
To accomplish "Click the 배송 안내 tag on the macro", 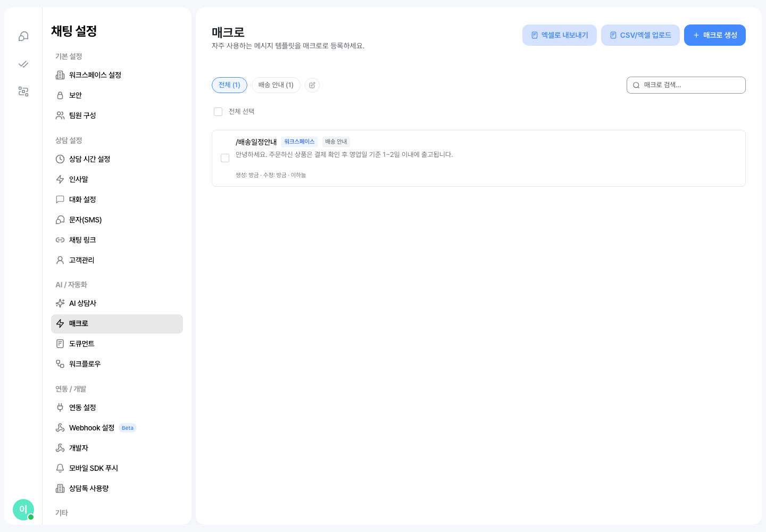I will pos(336,142).
